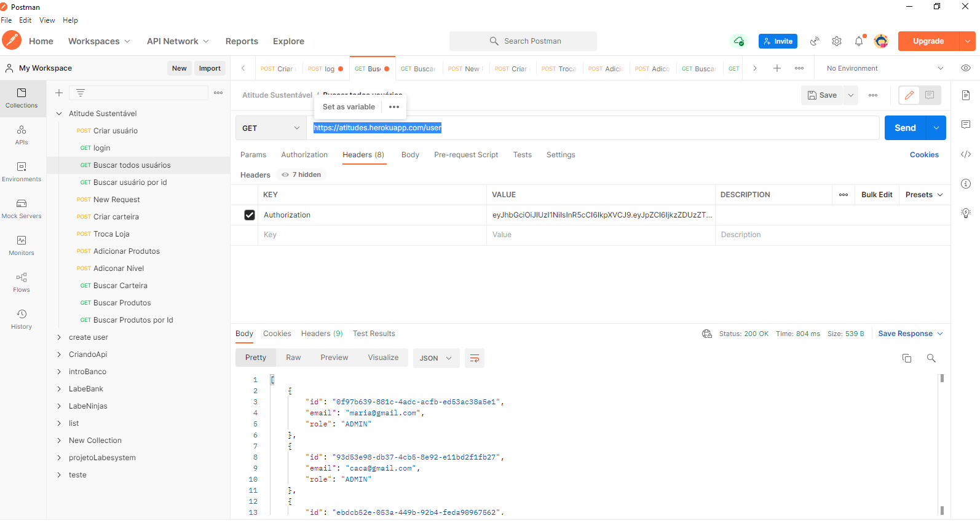980x521 pixels.
Task: Open notifications bell icon
Action: [x=859, y=41]
